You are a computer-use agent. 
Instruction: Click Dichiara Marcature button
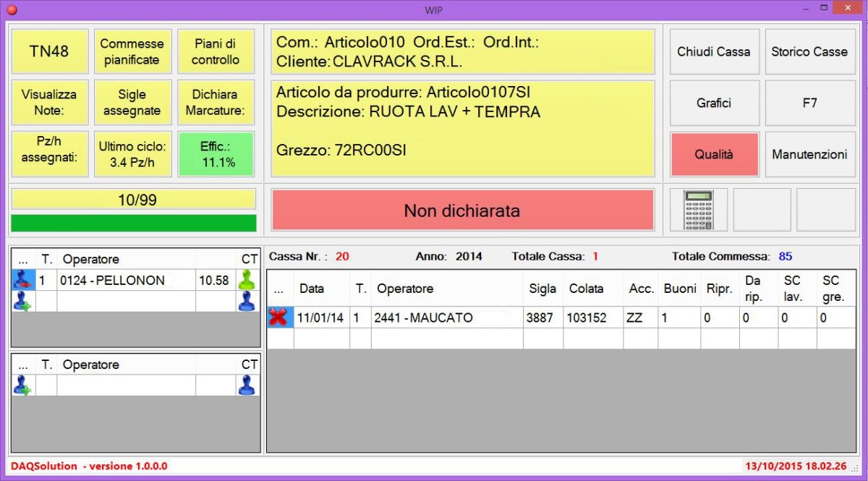pyautogui.click(x=216, y=103)
